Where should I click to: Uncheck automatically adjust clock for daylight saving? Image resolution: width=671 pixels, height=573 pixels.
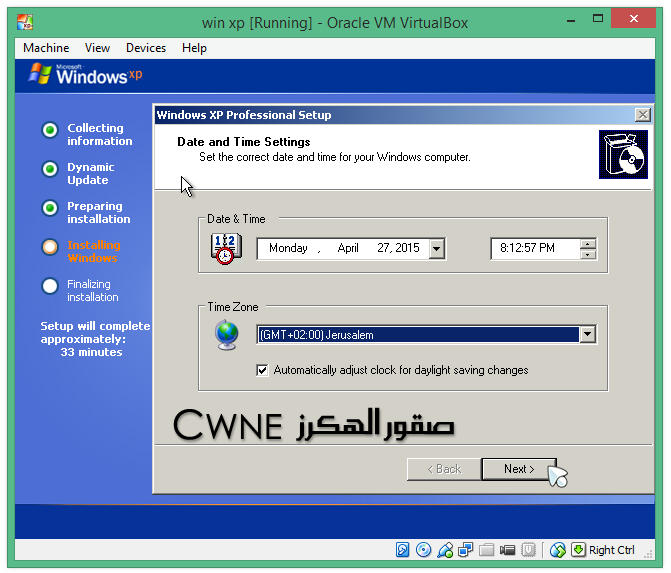coord(262,370)
